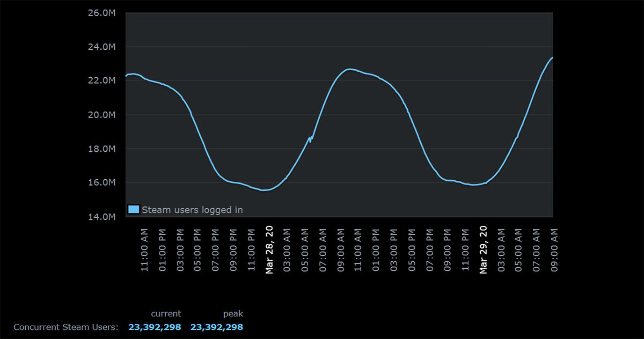Screen dimensions: 644x339
Task: Click the 22.0M y-axis label
Action: point(102,80)
